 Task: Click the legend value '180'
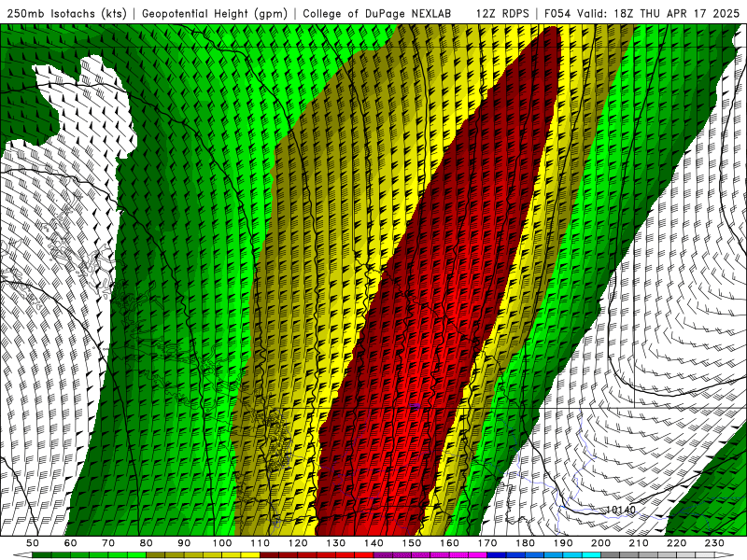(x=525, y=543)
